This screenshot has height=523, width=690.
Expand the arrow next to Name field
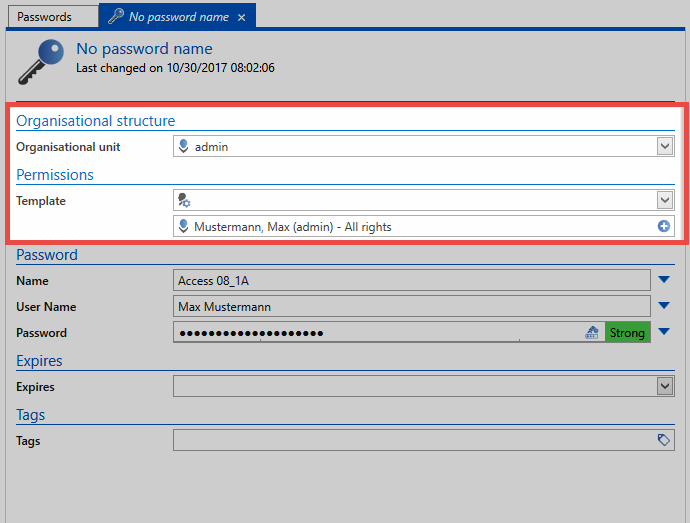tap(664, 280)
